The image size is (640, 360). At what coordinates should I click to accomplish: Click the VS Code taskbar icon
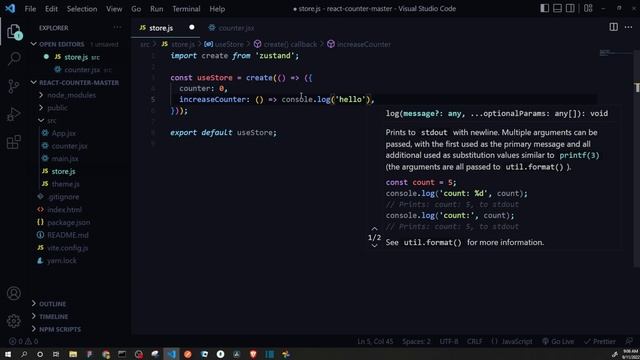171,354
